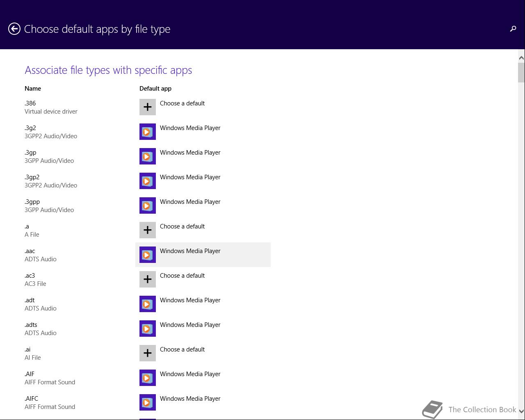This screenshot has width=525, height=420.
Task: Click Windows Media Player icon for .3gpp
Action: [x=148, y=205]
